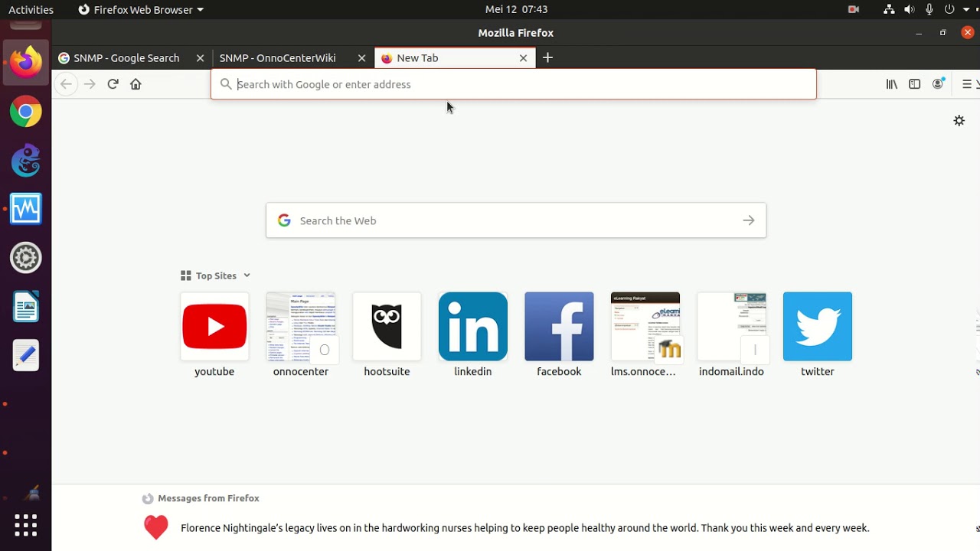Click the network icon in top bar
980x551 pixels.
(889, 9)
